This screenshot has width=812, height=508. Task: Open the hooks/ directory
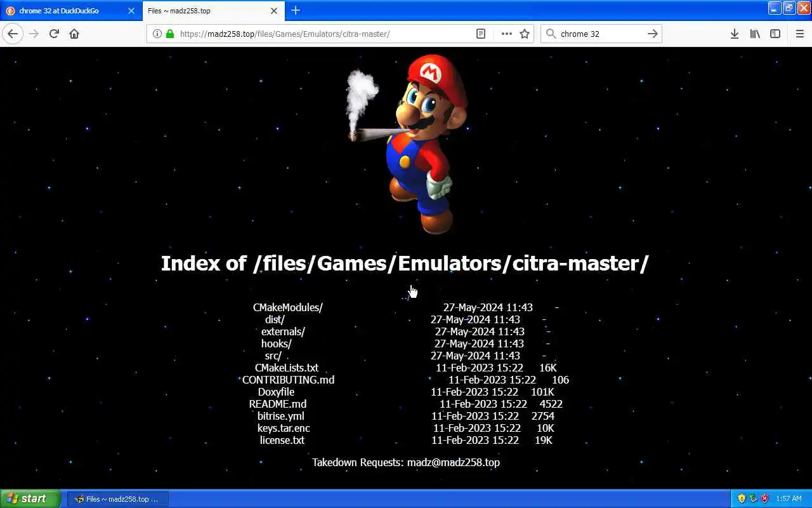pos(277,344)
